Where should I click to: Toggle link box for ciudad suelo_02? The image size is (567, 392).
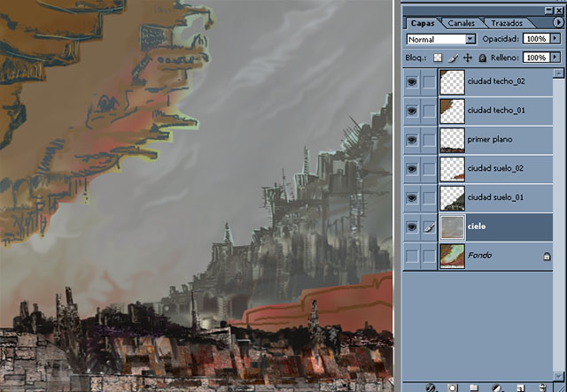coord(429,169)
